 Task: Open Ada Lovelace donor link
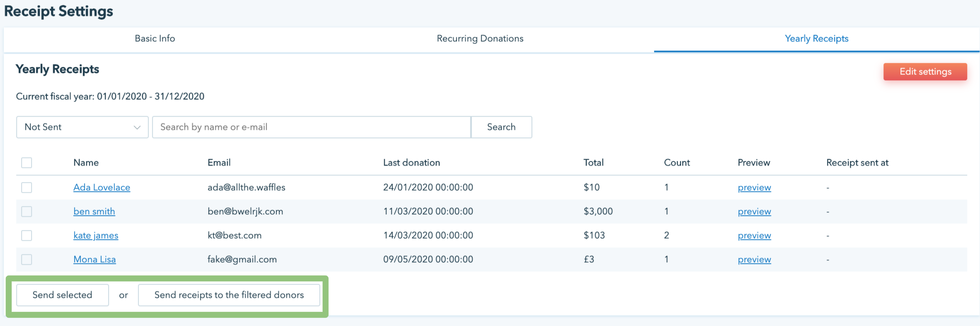[101, 187]
